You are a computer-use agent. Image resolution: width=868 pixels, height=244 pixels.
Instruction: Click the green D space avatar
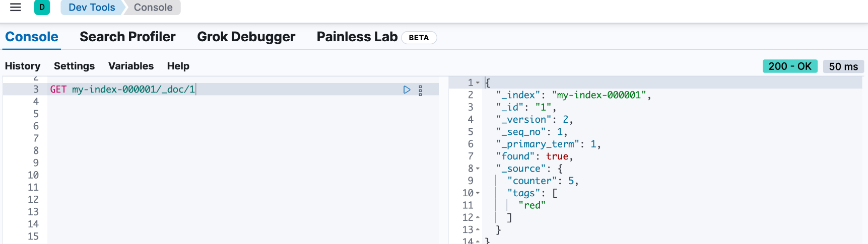(42, 8)
